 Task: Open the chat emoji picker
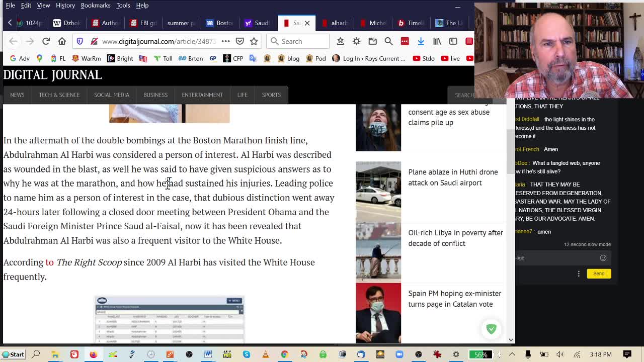603,258
